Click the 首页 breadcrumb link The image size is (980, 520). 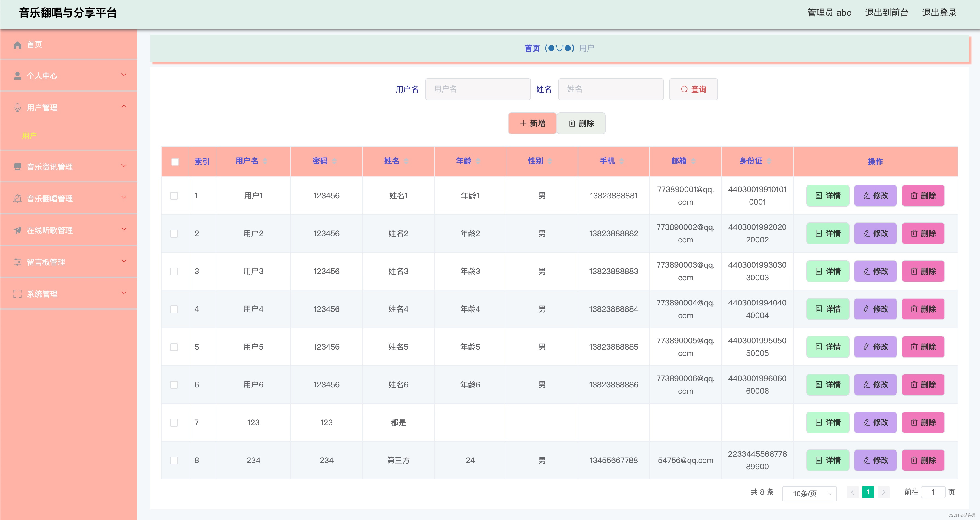click(x=532, y=48)
